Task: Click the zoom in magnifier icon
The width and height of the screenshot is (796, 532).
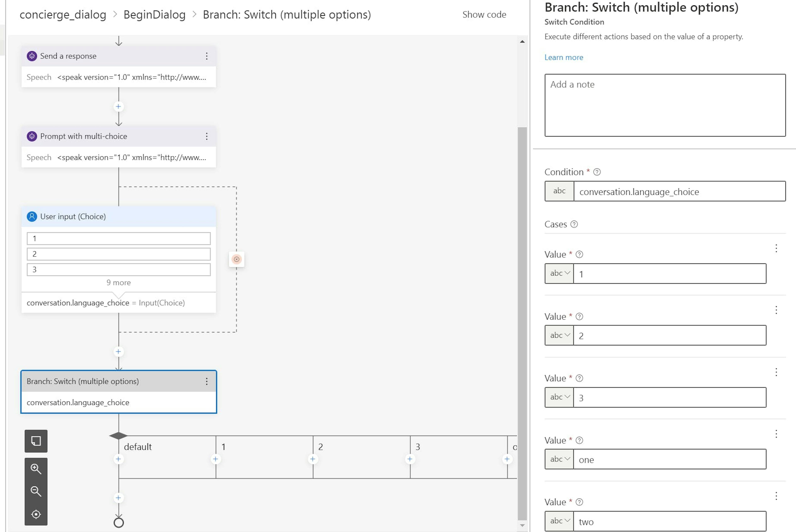Action: point(36,468)
